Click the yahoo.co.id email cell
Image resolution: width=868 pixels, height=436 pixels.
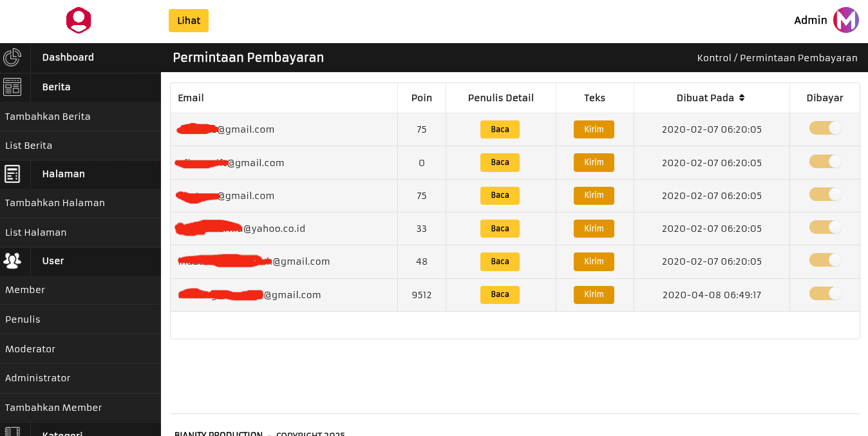click(284, 229)
